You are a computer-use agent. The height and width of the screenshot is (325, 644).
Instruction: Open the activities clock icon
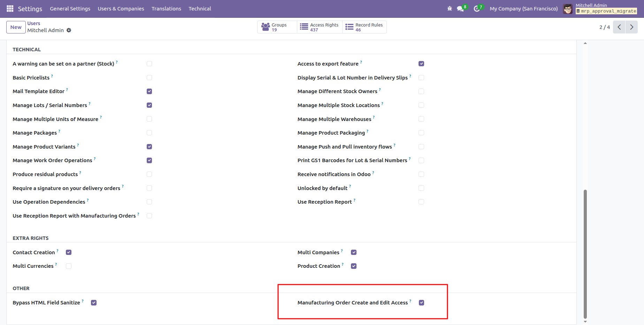[477, 9]
